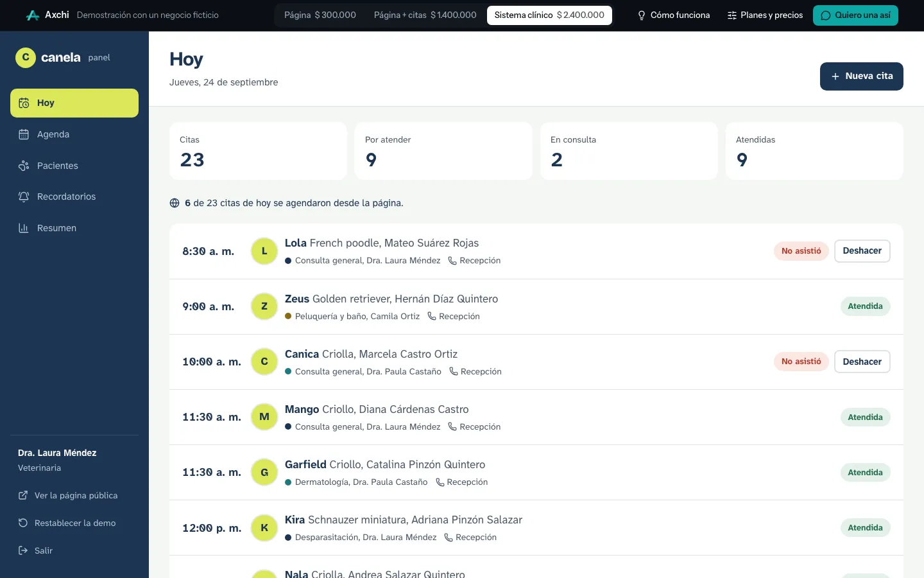The height and width of the screenshot is (578, 924).
Task: Click the Citas 23 summary card
Action: point(258,151)
